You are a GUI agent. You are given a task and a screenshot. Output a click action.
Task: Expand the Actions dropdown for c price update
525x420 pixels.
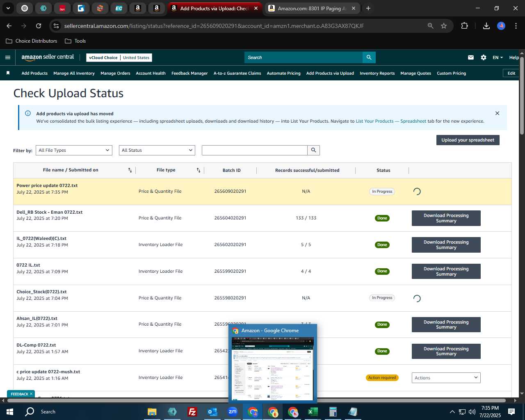[x=446, y=378]
